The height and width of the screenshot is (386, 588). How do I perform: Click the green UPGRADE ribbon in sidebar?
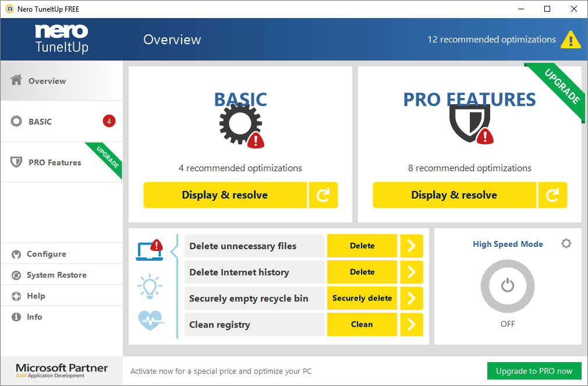(107, 158)
